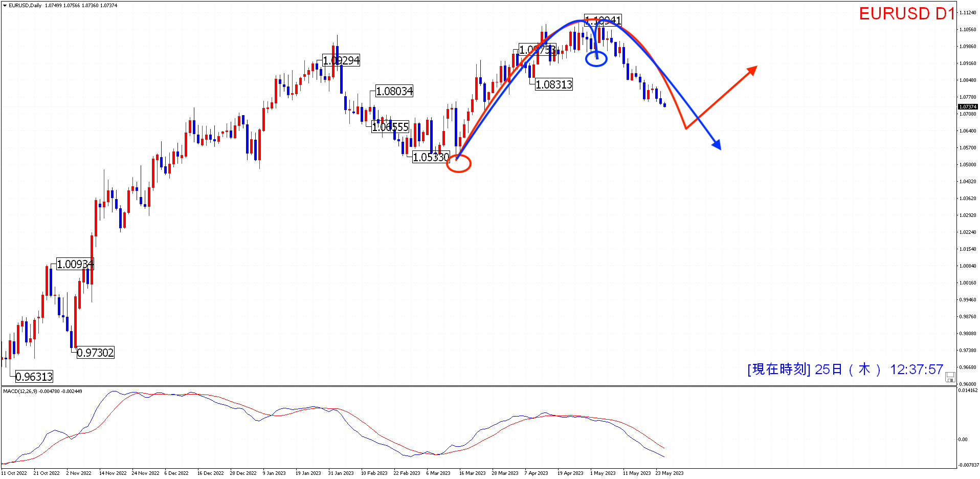Click the blue downward arrow head

[x=717, y=145]
